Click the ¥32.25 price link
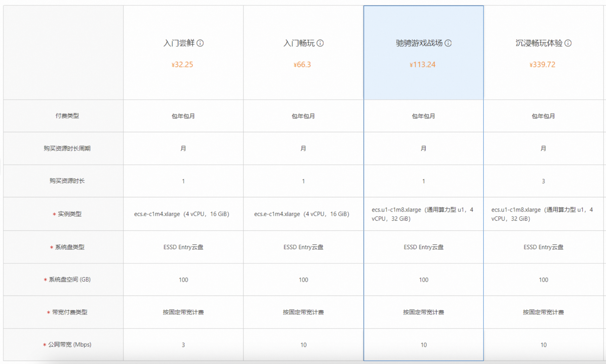 [183, 64]
